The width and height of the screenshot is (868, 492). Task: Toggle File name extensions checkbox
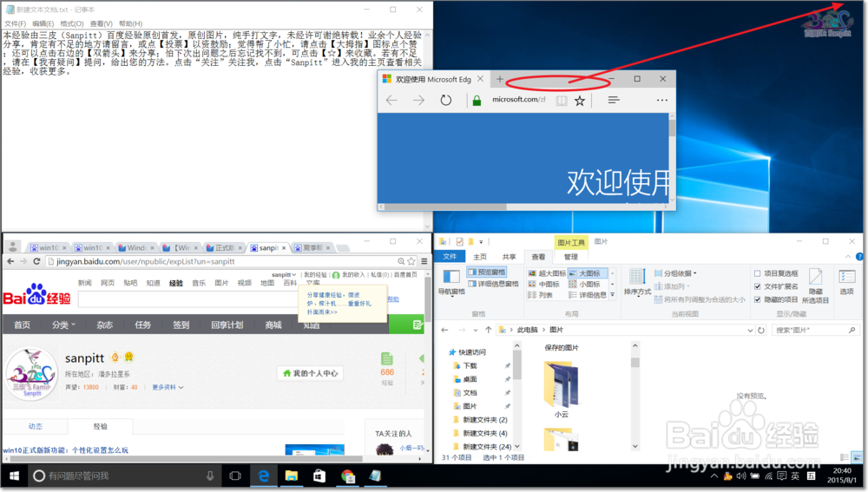(757, 286)
